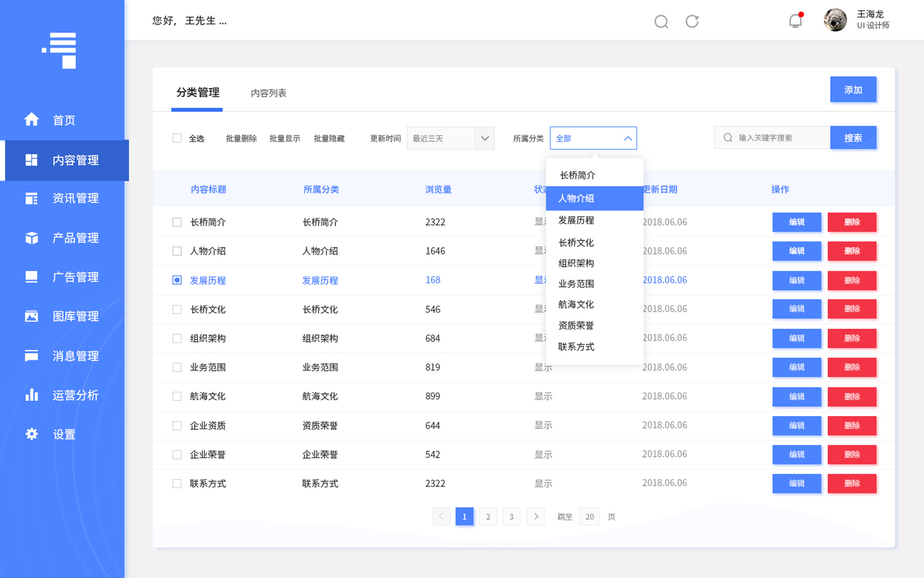Uncheck the 发展历程 row checkbox
The height and width of the screenshot is (578, 924).
pyautogui.click(x=177, y=280)
